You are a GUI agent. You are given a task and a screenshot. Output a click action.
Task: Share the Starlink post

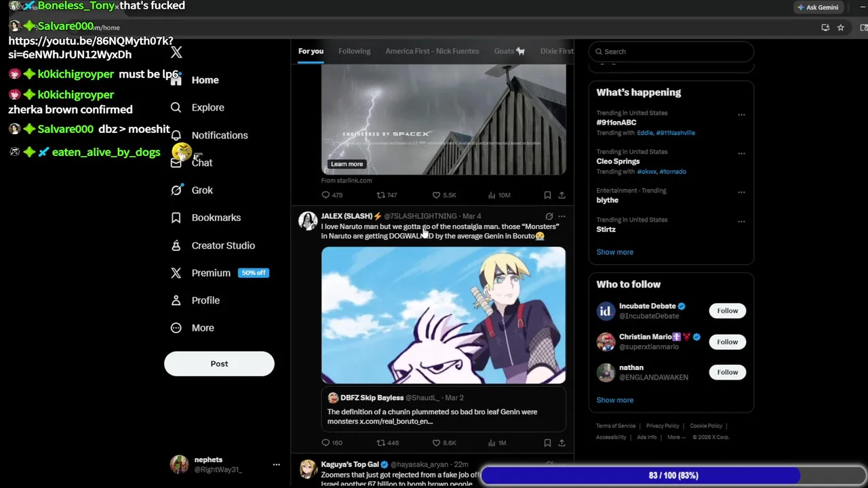pyautogui.click(x=561, y=195)
